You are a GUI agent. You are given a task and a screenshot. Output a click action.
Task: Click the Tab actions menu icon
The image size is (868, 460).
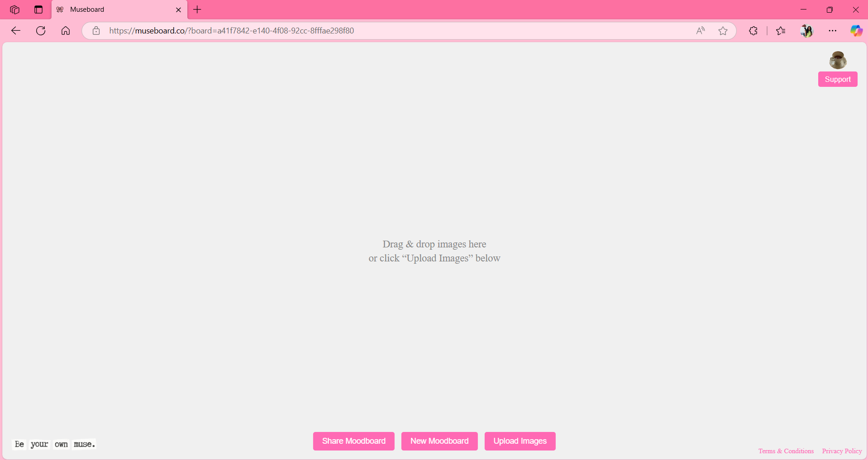38,9
